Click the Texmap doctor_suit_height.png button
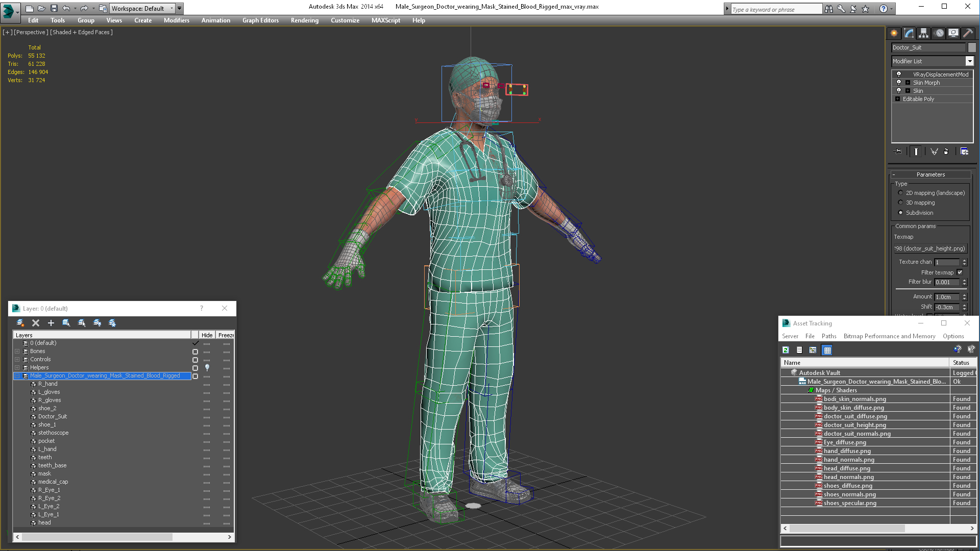The height and width of the screenshot is (551, 980). point(930,248)
